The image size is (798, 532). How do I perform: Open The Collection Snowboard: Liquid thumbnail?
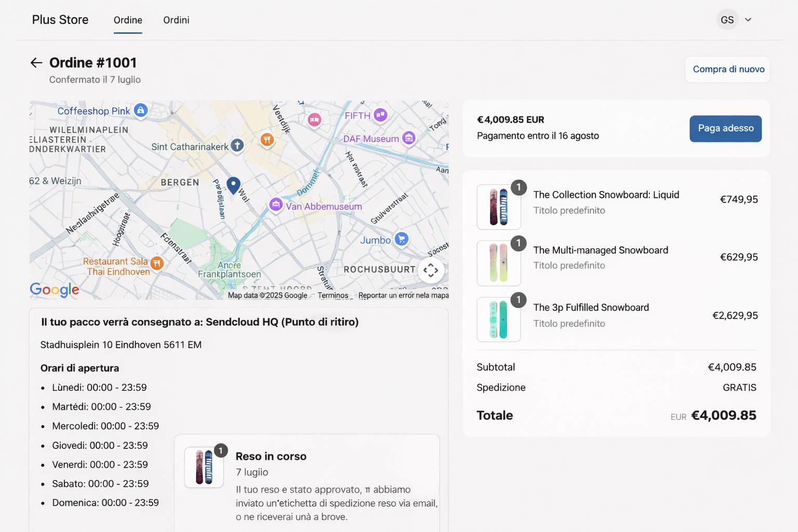point(499,207)
